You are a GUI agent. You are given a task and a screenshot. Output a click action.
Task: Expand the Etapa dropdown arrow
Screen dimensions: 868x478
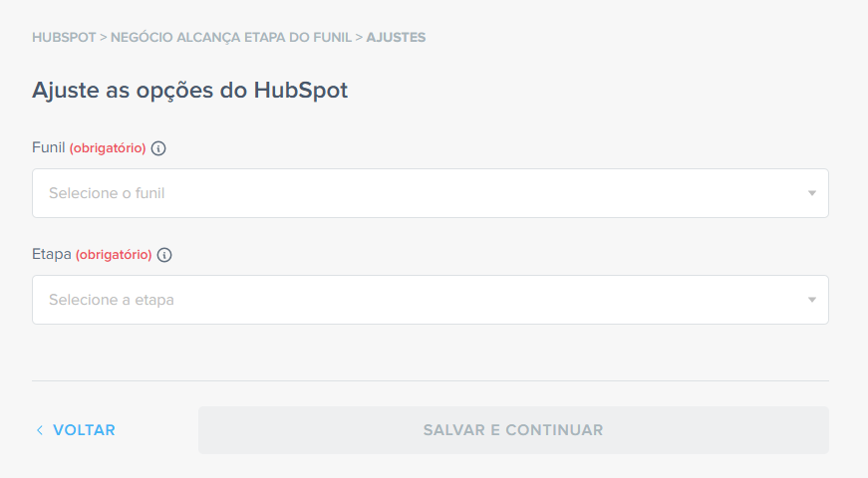click(x=811, y=300)
